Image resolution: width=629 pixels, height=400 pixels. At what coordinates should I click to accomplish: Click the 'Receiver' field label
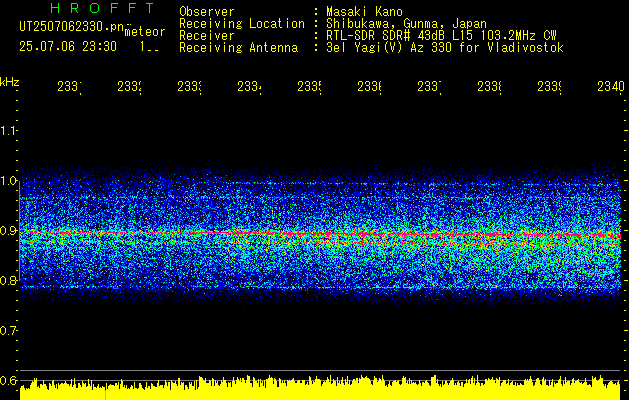point(207,36)
